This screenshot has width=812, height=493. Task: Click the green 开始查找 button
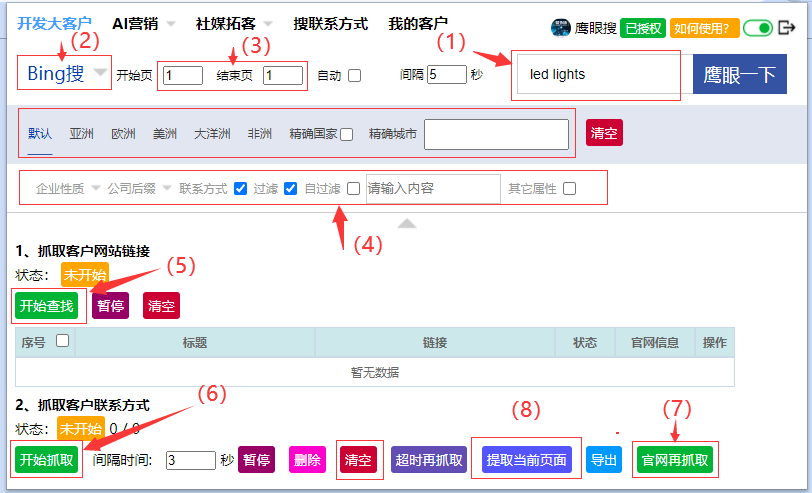(44, 305)
